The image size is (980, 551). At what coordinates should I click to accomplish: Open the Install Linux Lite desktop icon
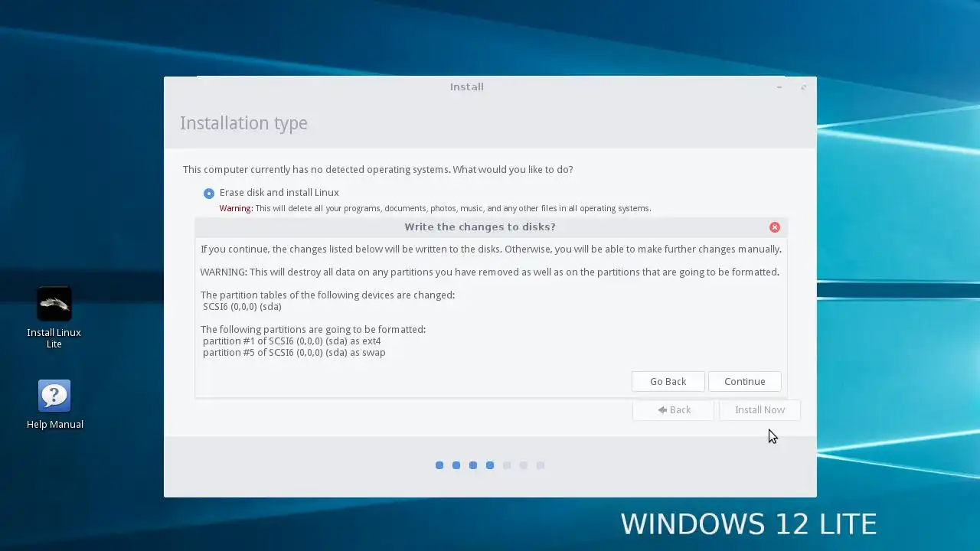point(54,304)
